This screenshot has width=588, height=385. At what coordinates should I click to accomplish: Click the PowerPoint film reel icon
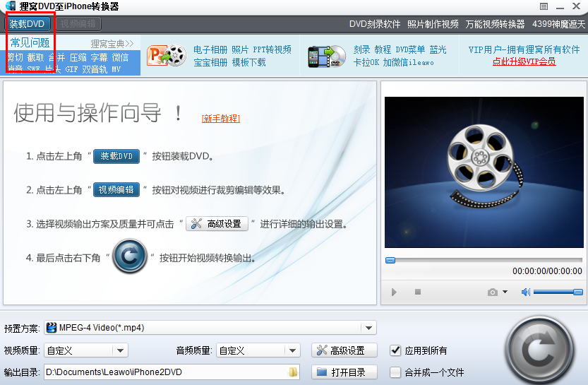pos(166,56)
